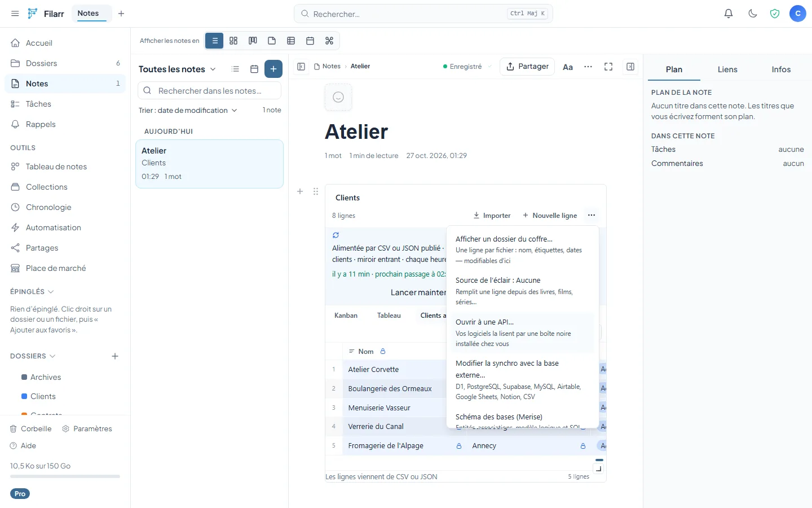Switch notes display to graph command view
This screenshot has width=812, height=508.
pyautogui.click(x=329, y=41)
